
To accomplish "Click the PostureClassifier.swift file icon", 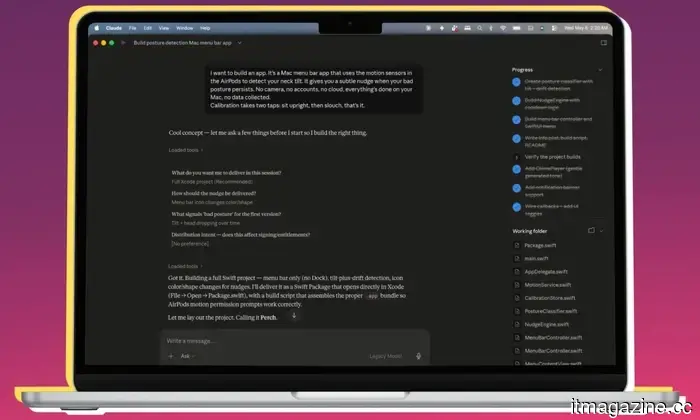I will [517, 311].
